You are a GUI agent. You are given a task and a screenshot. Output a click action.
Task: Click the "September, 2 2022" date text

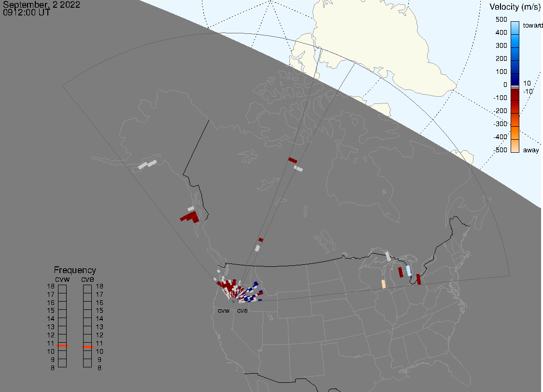pos(42,4)
